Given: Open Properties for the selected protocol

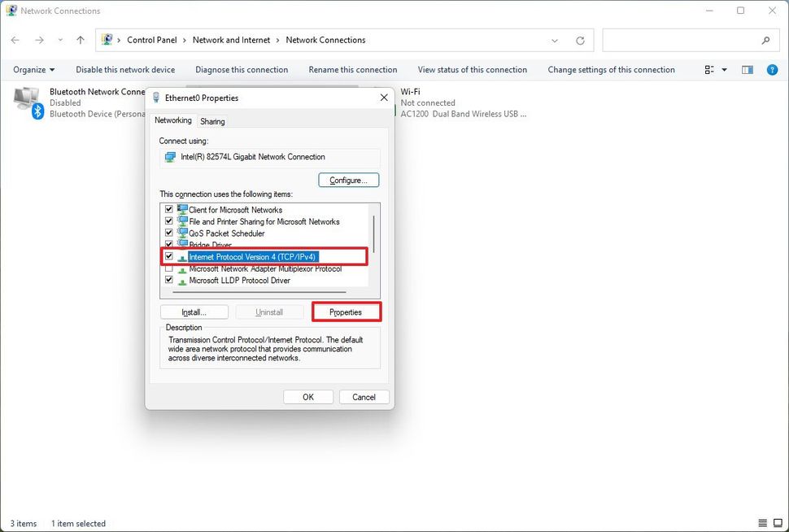Looking at the screenshot, I should click(347, 312).
